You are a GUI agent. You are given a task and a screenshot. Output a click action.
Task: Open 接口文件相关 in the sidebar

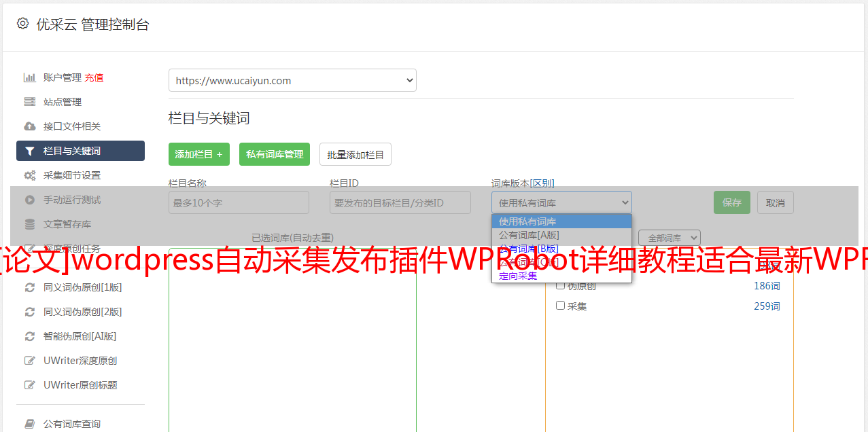[72, 126]
